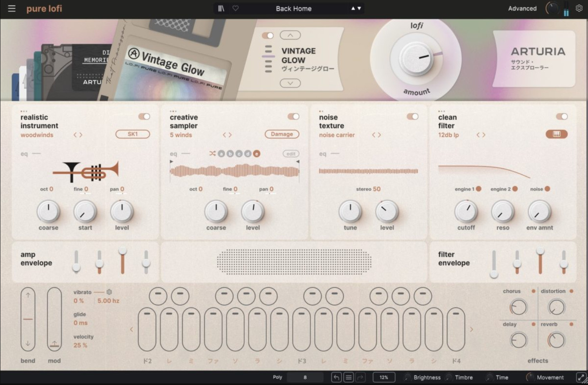
Task: Open the history list icon
Action: click(x=348, y=378)
